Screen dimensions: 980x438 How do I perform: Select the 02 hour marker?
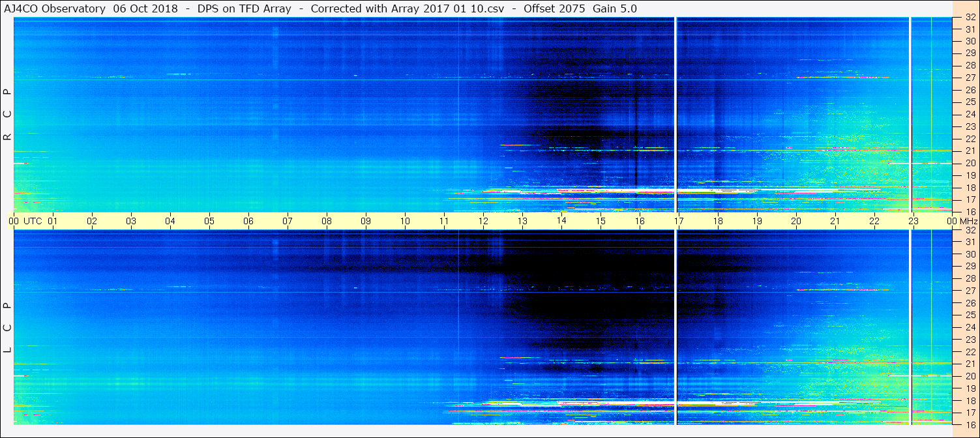(x=92, y=221)
